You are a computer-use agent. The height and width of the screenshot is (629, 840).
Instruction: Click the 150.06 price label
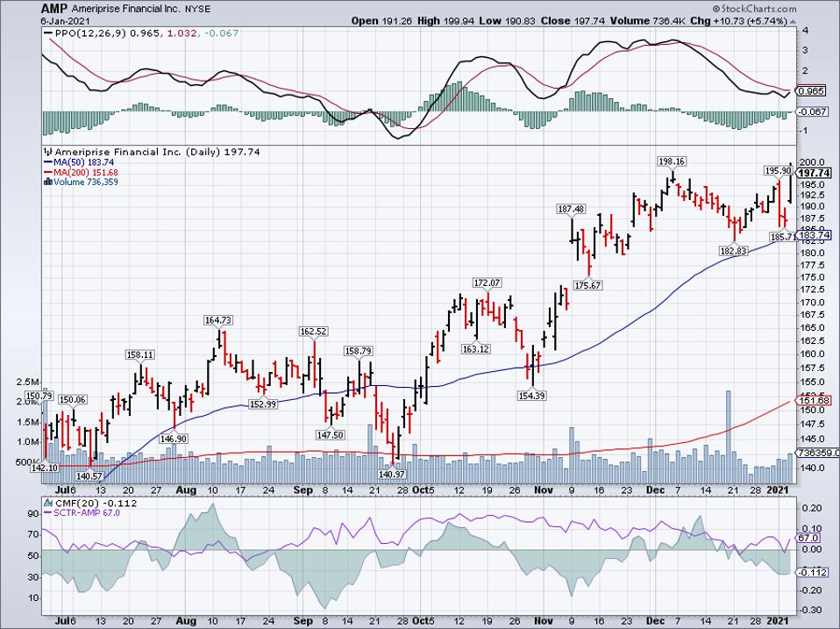pyautogui.click(x=72, y=400)
